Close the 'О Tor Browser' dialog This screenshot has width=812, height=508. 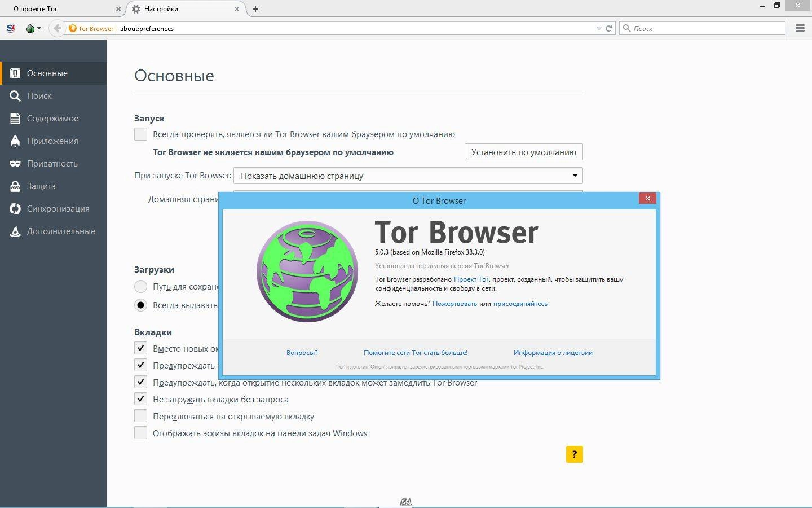647,198
